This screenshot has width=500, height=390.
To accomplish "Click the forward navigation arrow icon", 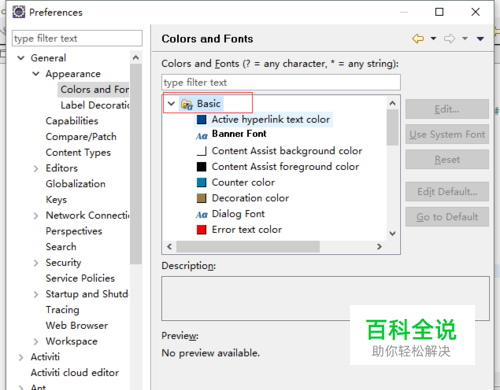I will click(x=449, y=39).
